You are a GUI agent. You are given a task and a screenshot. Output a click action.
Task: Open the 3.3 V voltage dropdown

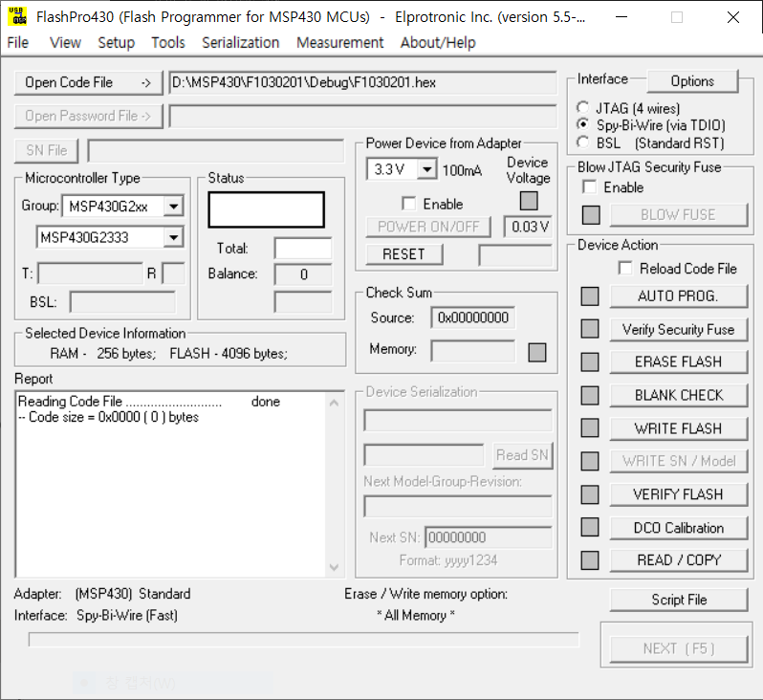pos(427,169)
